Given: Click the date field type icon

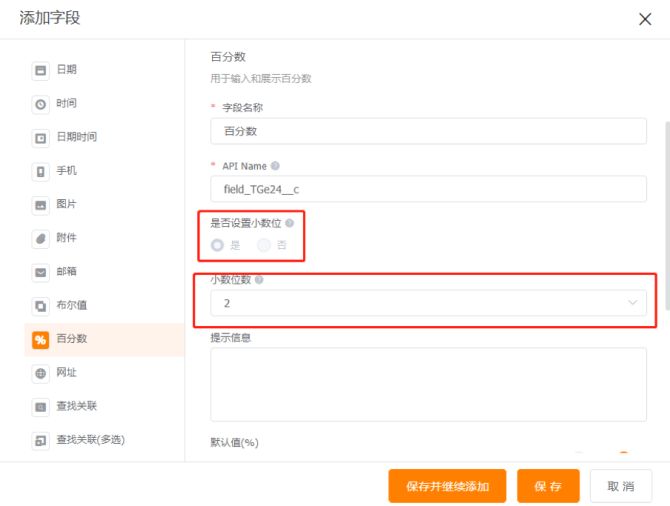Looking at the screenshot, I should (x=41, y=70).
